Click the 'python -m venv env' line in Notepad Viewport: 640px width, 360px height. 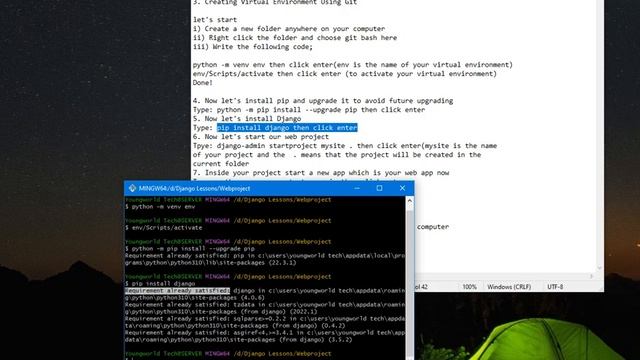pyautogui.click(x=353, y=65)
